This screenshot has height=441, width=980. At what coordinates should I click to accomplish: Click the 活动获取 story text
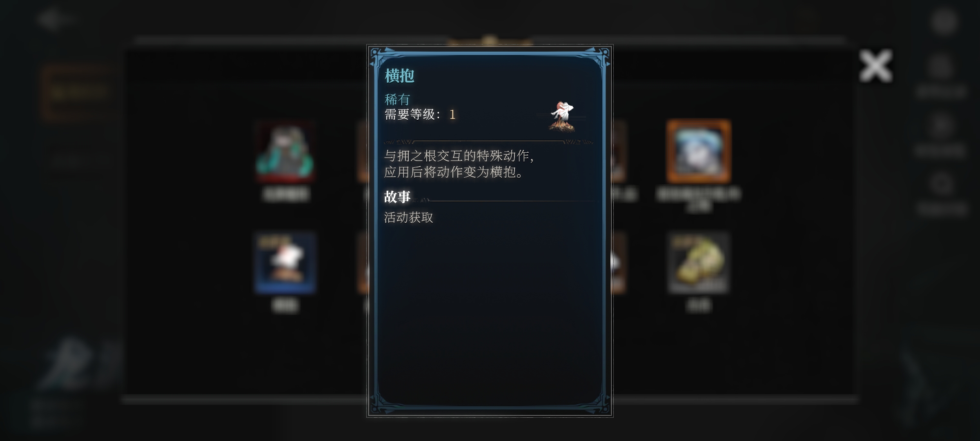click(x=408, y=217)
